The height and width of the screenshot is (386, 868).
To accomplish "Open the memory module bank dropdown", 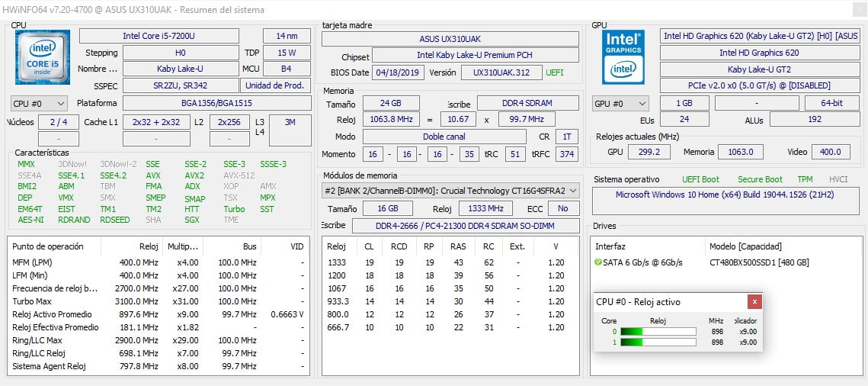I will click(451, 191).
